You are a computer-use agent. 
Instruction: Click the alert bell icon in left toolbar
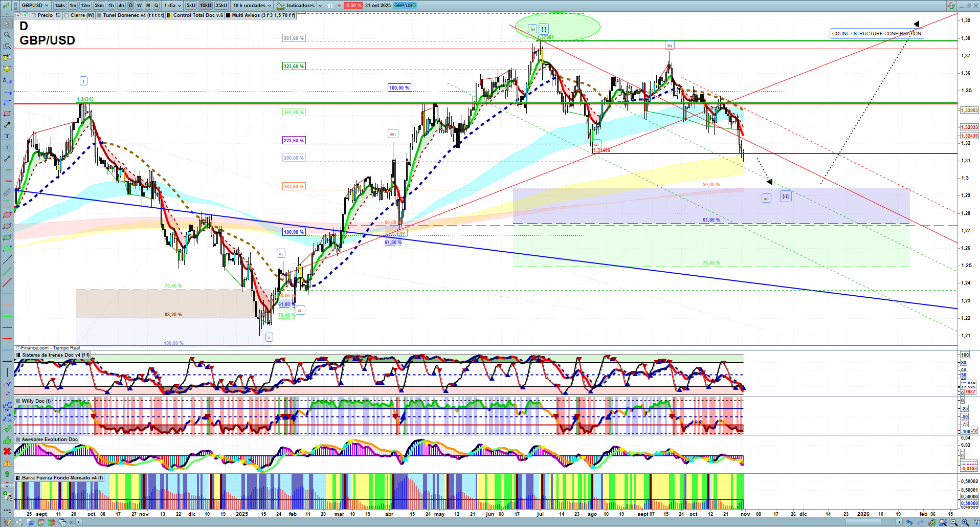pyautogui.click(x=7, y=69)
